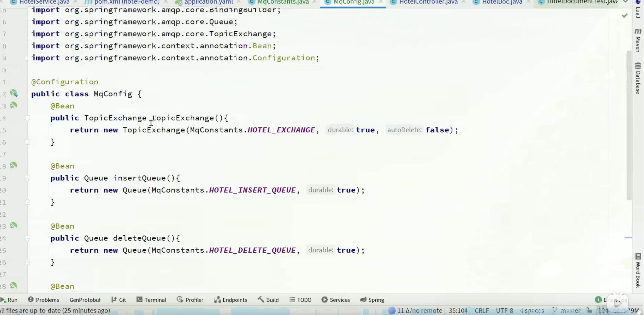
Task: Open Git branch master widget
Action: point(570,311)
